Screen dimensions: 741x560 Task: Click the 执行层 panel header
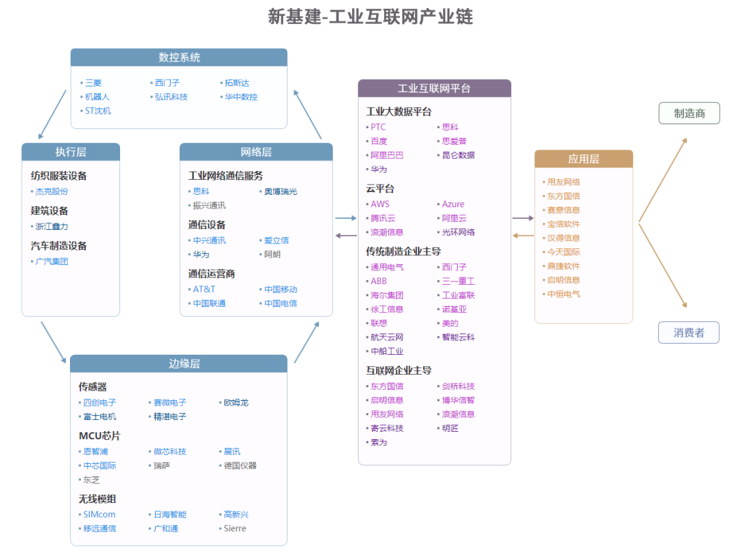pos(71,152)
